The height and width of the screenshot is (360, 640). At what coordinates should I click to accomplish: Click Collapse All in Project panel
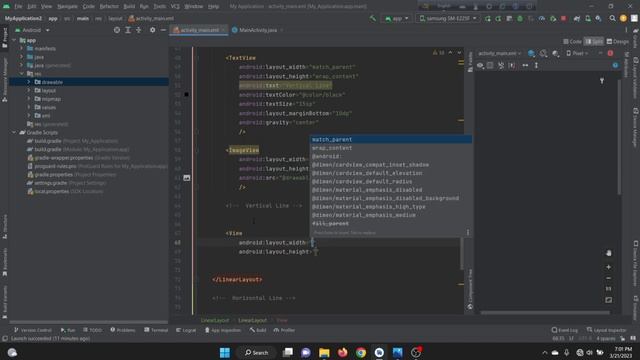click(x=139, y=30)
